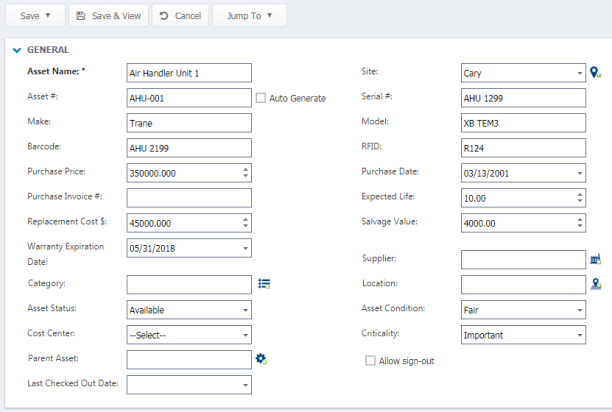
Task: Increase the Purchase Price value
Action: 246,169
